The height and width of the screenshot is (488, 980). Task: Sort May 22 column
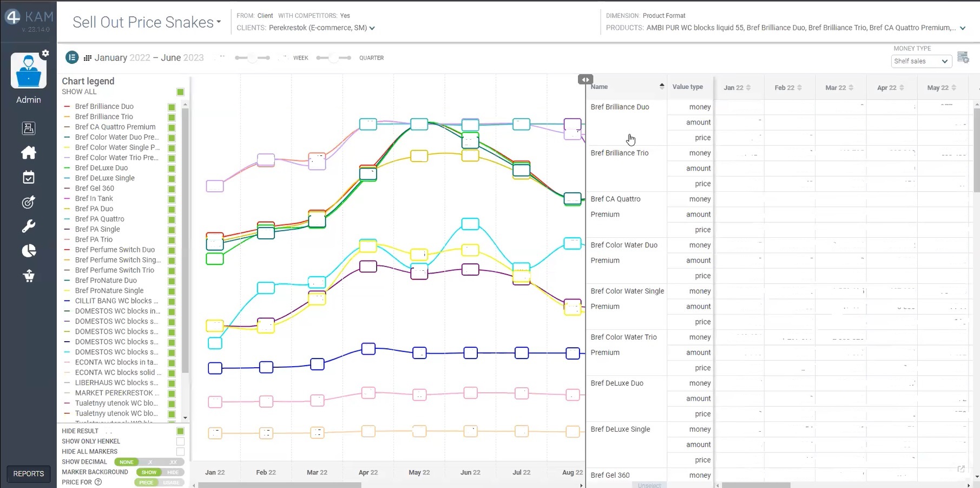tap(953, 88)
